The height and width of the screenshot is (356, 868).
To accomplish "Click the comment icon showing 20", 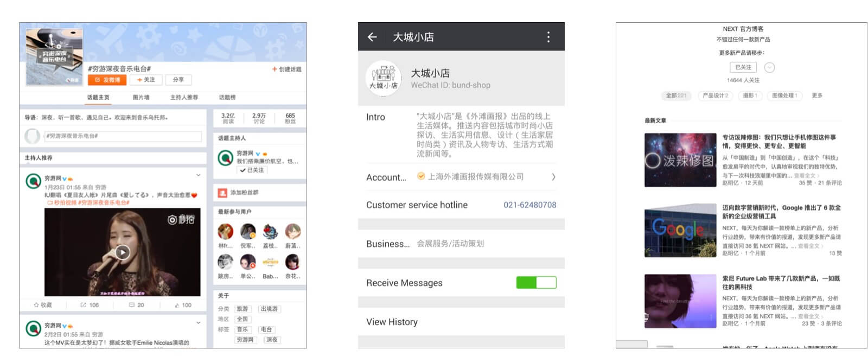I will coord(132,305).
